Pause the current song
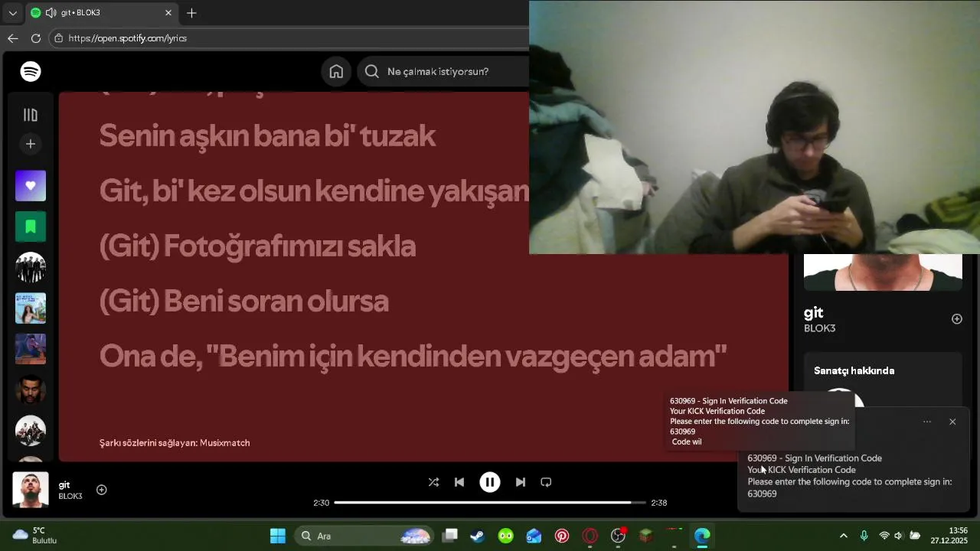 click(x=490, y=482)
